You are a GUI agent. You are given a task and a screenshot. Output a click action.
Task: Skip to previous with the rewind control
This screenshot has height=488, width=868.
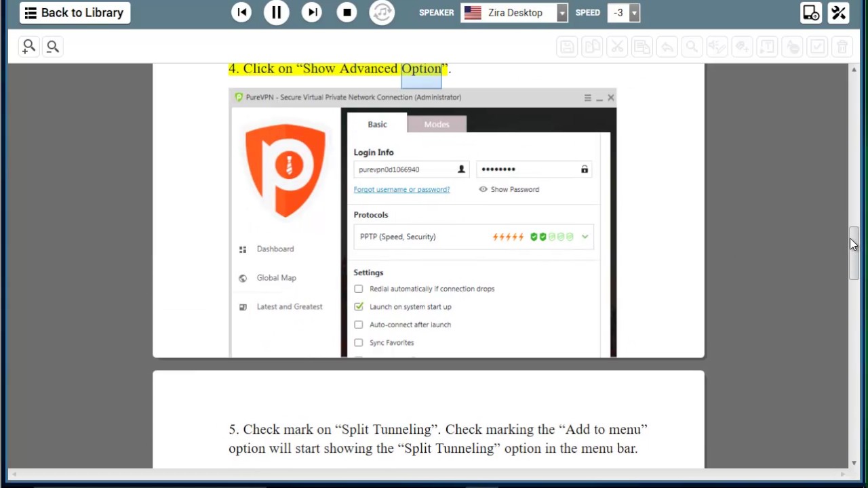[x=241, y=12]
